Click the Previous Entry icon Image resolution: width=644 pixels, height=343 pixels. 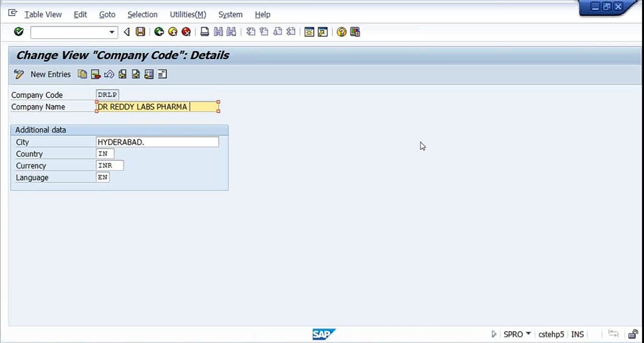[x=122, y=74]
